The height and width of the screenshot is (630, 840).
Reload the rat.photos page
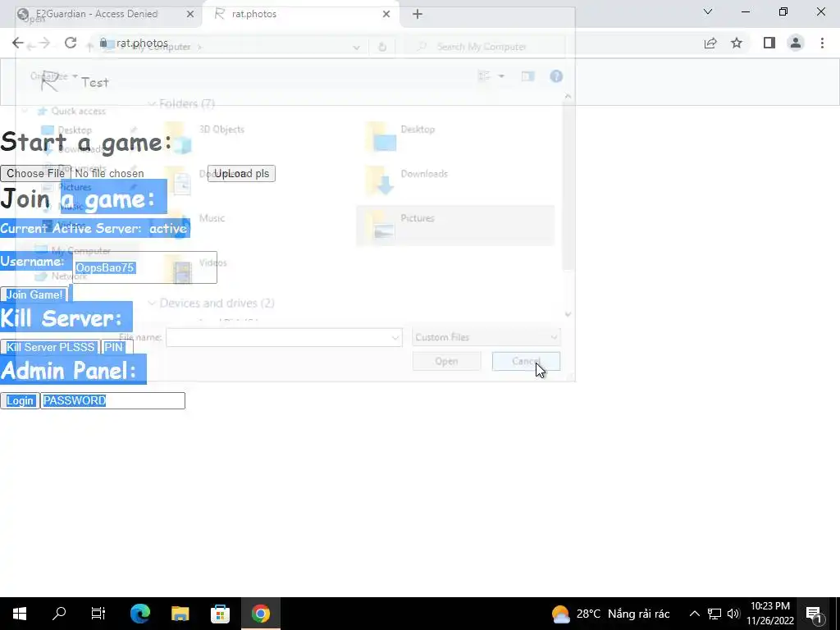[71, 43]
